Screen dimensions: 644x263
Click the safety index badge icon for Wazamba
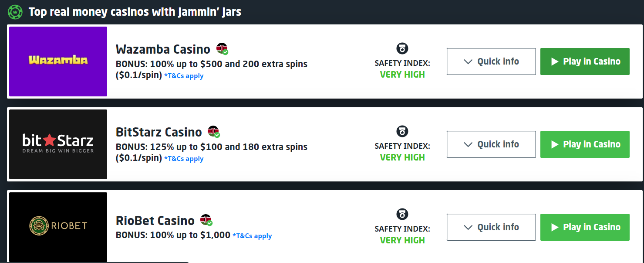click(x=402, y=48)
